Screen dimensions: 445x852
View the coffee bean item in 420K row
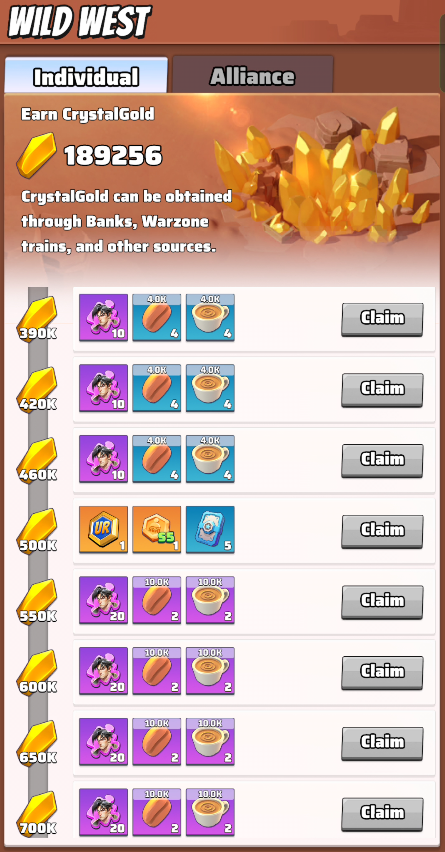tap(156, 389)
